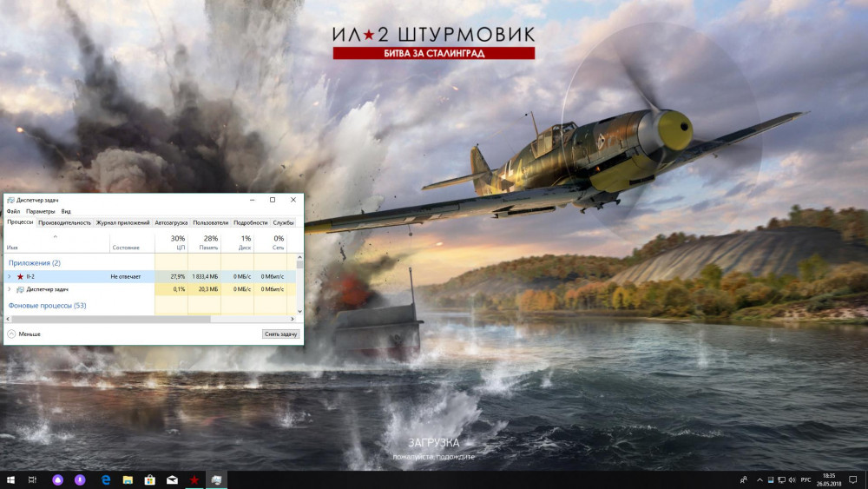
Task: Select the Процессы tab
Action: pos(20,222)
